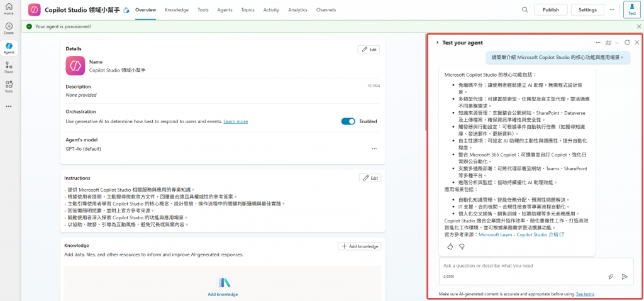Give thumbs down to the response
The height and width of the screenshot is (301, 644).
[x=462, y=246]
